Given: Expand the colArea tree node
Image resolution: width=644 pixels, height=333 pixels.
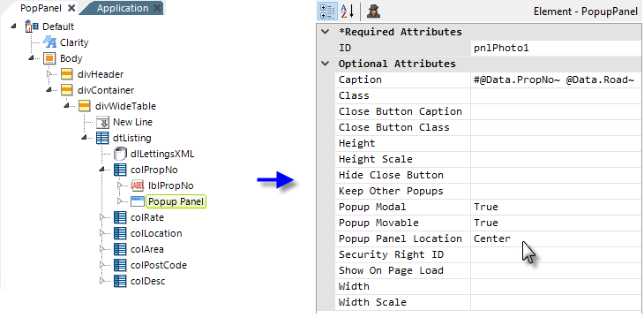Looking at the screenshot, I should [102, 249].
